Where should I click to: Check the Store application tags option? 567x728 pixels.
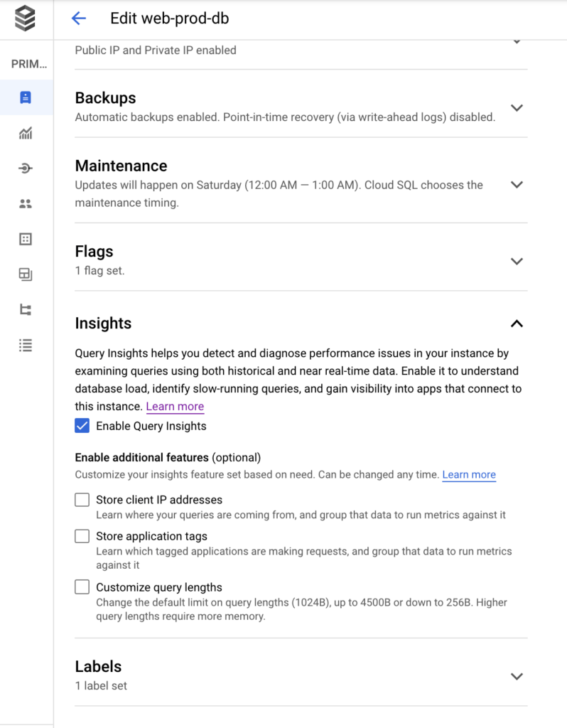click(x=82, y=536)
